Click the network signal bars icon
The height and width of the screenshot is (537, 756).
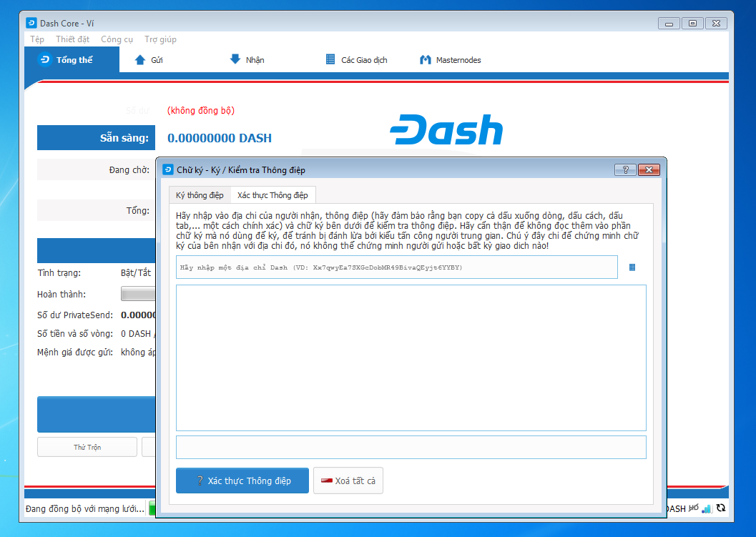point(707,508)
